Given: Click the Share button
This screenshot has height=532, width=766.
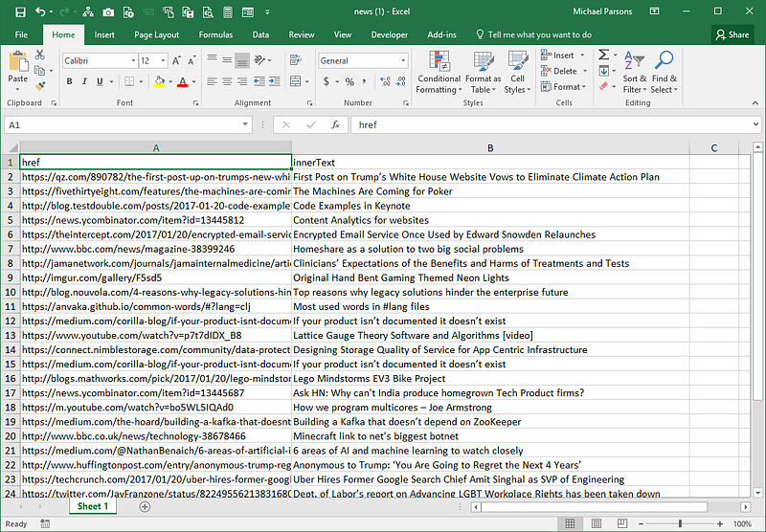Looking at the screenshot, I should [732, 34].
